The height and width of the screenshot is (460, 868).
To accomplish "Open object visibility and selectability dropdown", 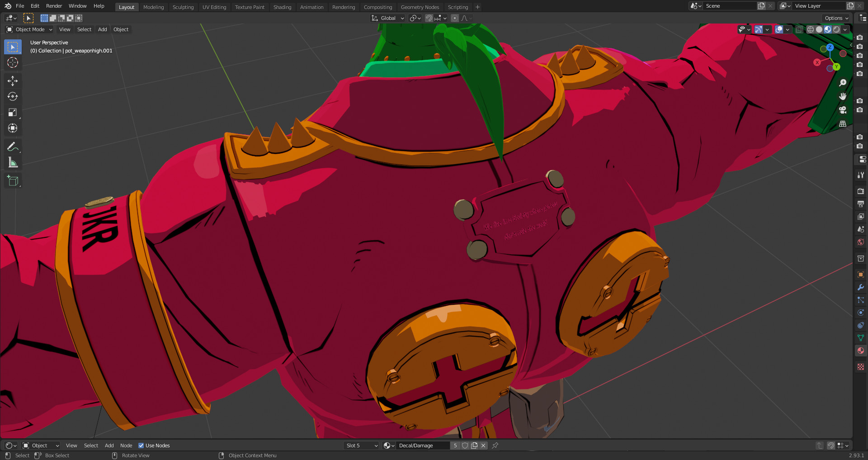I will 744,29.
